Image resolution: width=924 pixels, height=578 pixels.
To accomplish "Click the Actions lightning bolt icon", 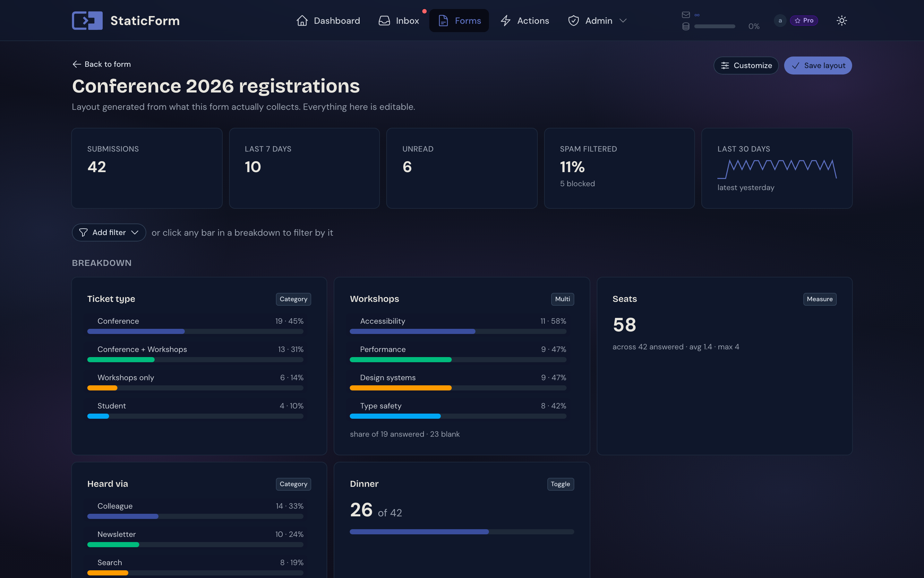I will [x=506, y=21].
